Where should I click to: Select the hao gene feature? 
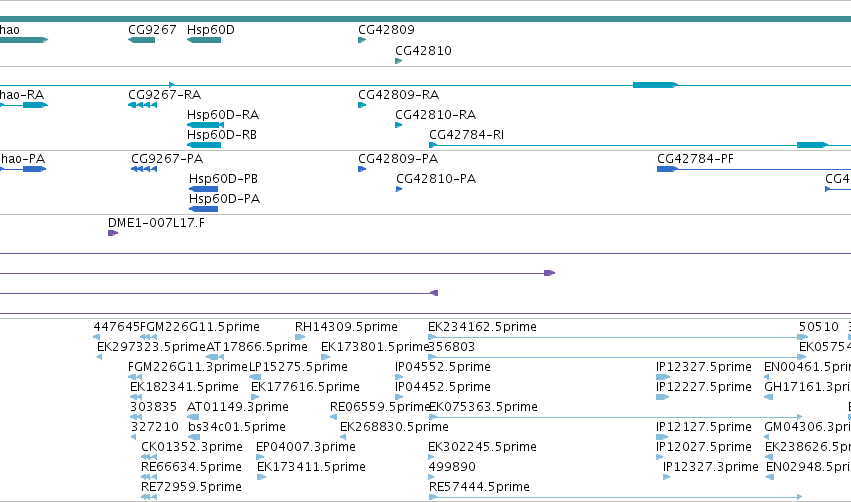(x=24, y=40)
